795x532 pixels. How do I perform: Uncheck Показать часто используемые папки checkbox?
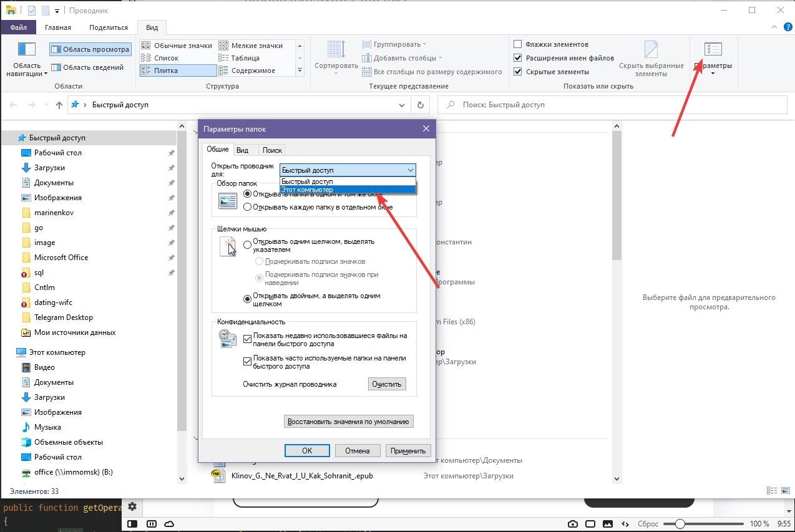[248, 361]
